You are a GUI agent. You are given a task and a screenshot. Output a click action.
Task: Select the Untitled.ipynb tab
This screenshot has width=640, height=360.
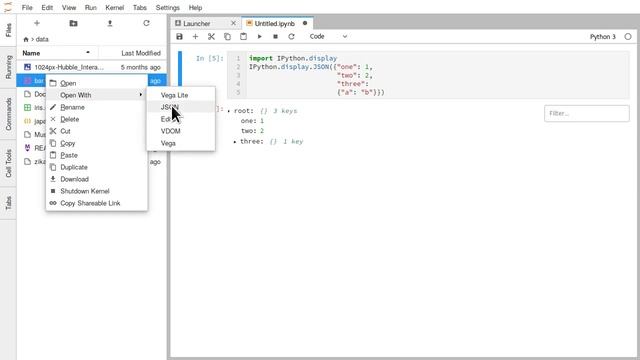coord(274,24)
